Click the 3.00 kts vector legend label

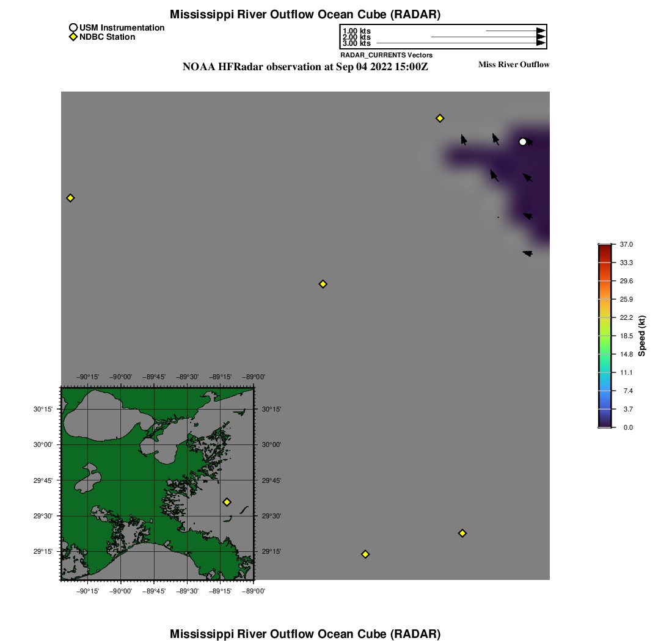(x=356, y=43)
